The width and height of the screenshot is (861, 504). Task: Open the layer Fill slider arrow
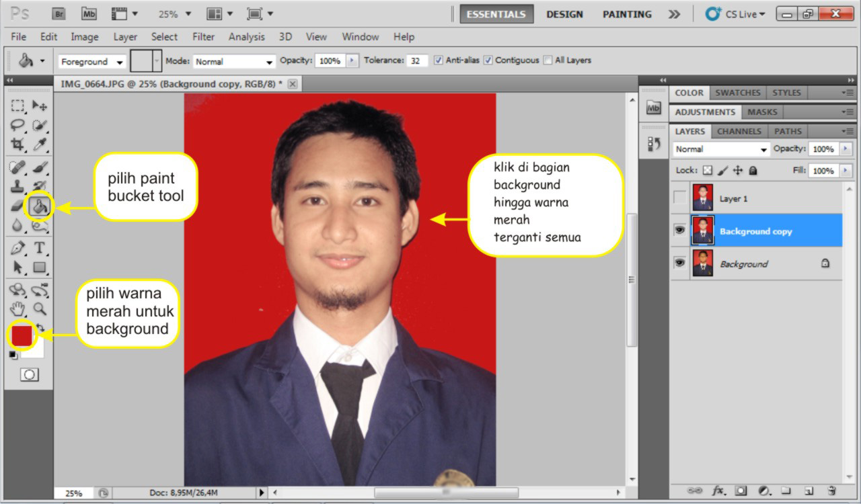click(846, 171)
